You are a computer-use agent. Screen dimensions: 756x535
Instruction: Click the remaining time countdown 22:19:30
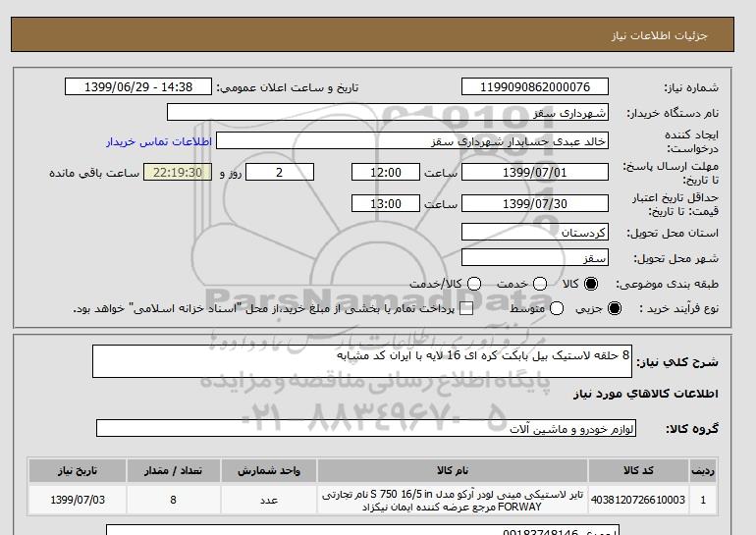(178, 172)
